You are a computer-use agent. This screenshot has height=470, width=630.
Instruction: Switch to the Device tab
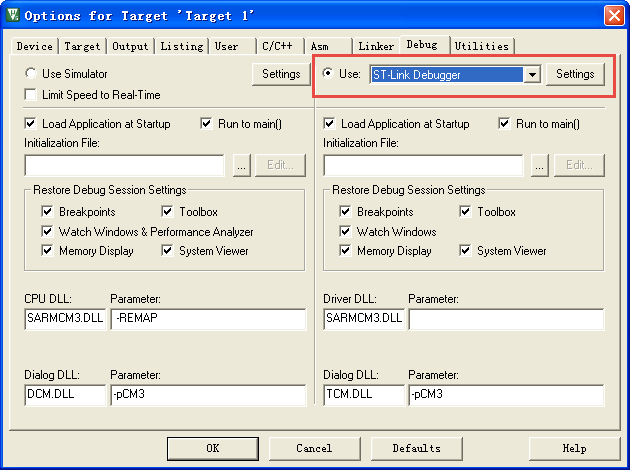click(35, 46)
